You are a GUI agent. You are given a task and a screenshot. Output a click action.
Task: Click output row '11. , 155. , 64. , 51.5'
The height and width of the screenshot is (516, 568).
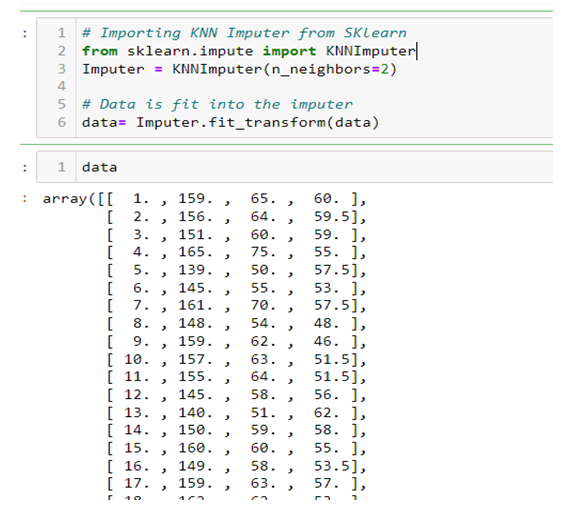point(236,377)
